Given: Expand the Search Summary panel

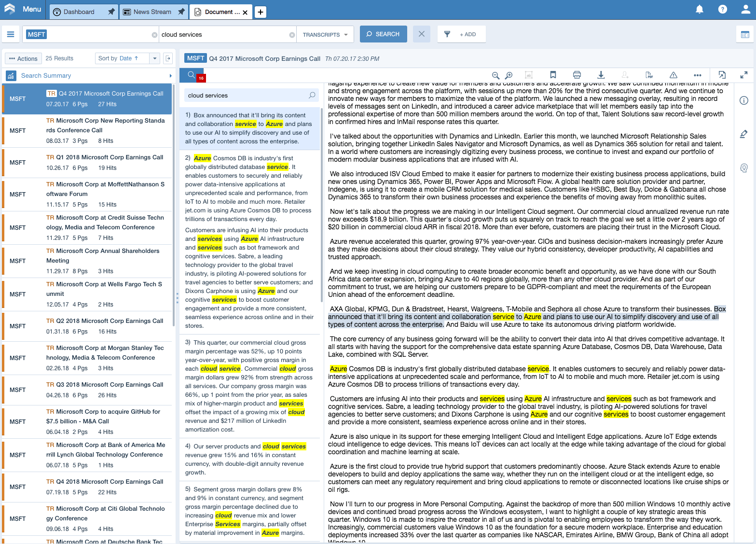Looking at the screenshot, I should [x=170, y=76].
